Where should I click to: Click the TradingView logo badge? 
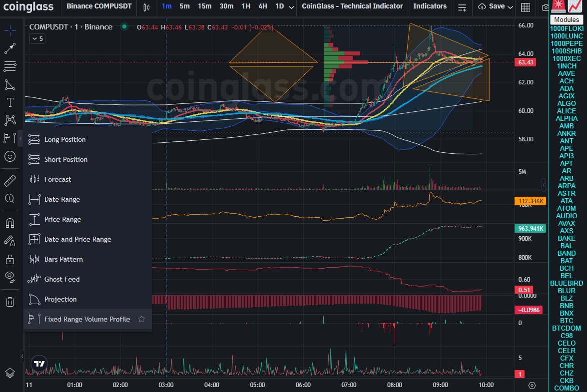39,363
